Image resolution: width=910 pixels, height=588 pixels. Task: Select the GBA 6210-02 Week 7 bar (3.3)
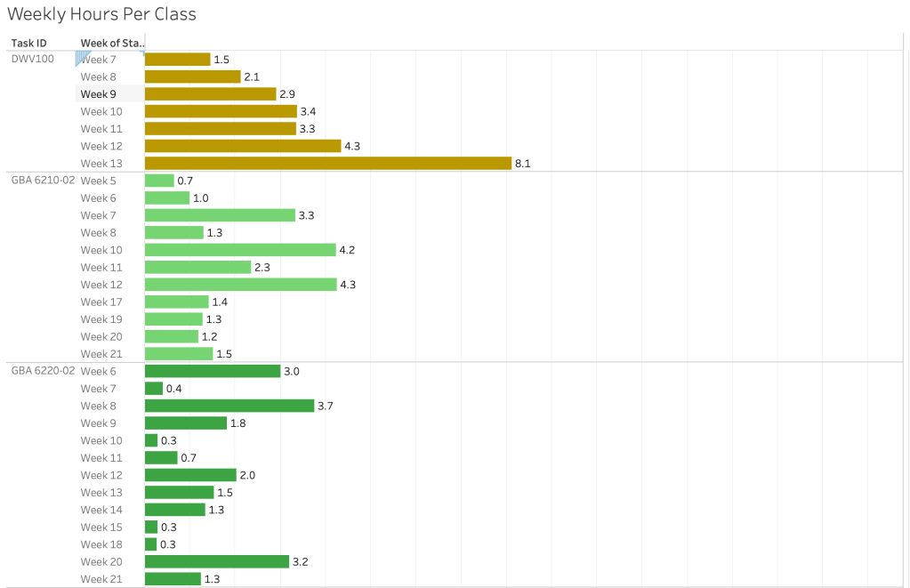[x=220, y=215]
